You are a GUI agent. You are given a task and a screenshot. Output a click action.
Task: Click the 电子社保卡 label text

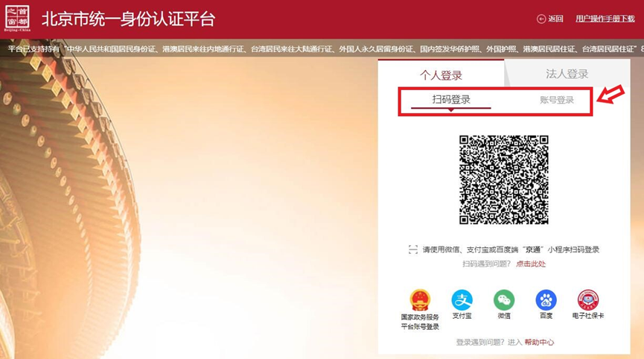click(588, 316)
